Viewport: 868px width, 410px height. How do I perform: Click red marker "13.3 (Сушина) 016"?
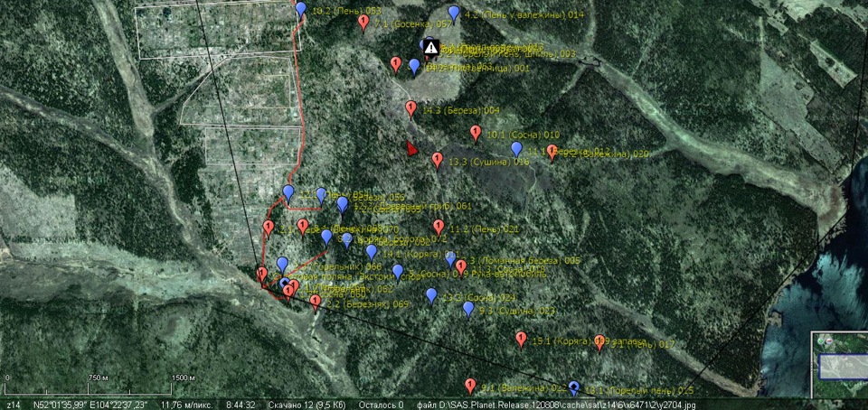coord(438,160)
